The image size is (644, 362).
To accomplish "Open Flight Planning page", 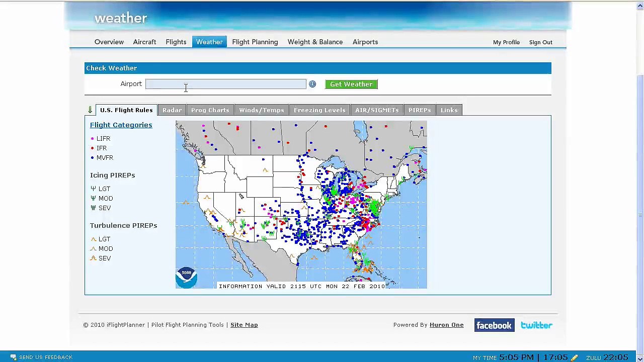I will (x=255, y=42).
